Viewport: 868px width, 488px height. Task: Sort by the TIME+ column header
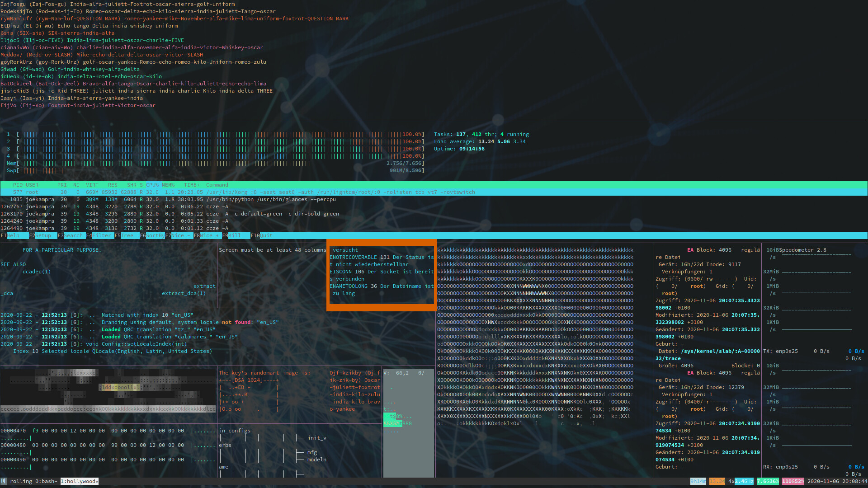[x=192, y=185]
